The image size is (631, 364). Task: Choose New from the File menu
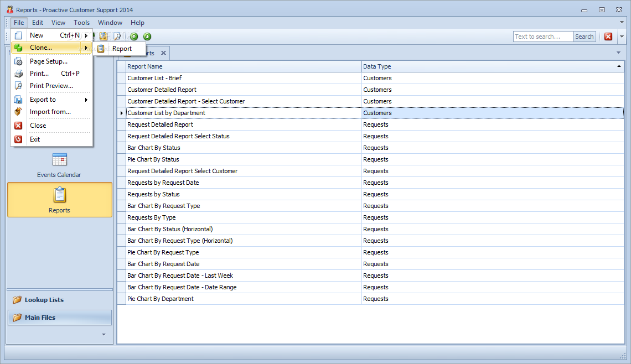51,35
